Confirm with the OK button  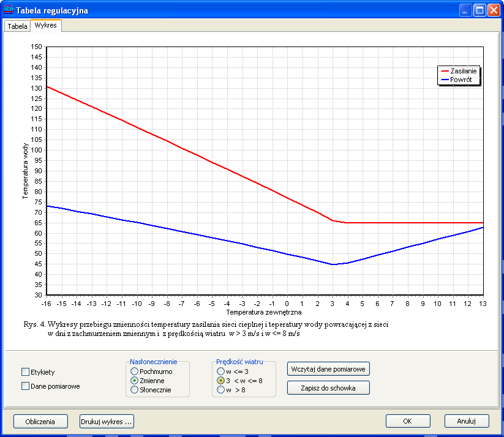(x=408, y=421)
